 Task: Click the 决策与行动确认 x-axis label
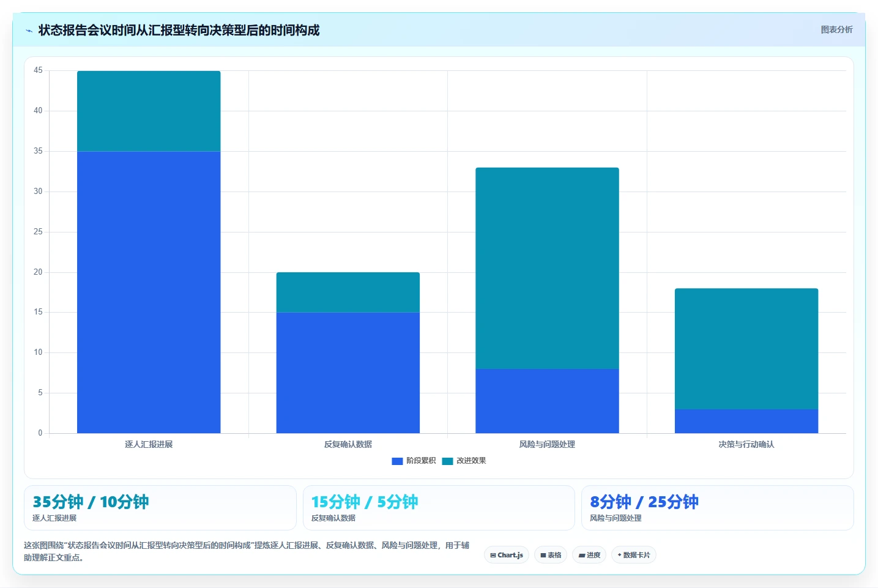pyautogui.click(x=746, y=444)
